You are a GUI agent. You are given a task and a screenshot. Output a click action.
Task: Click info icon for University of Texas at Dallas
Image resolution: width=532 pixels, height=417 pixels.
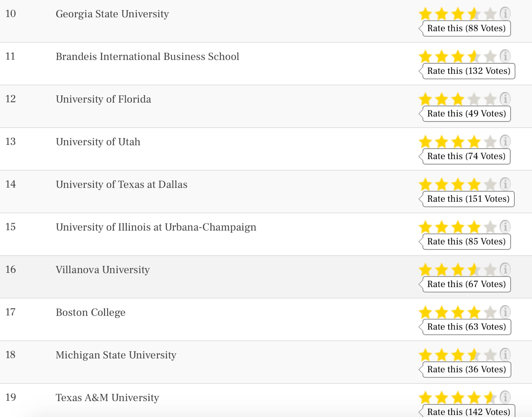point(505,184)
